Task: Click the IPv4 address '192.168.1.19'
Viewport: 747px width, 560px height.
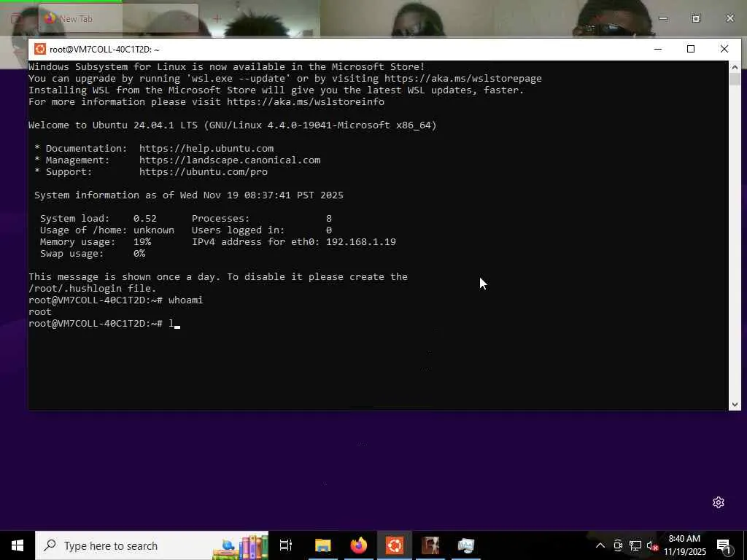Action: tap(360, 242)
